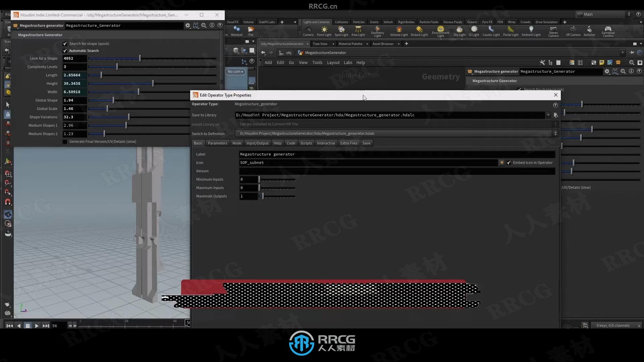Image resolution: width=644 pixels, height=362 pixels.
Task: Open help in Edit Operator Type Properties
Action: pos(555,105)
